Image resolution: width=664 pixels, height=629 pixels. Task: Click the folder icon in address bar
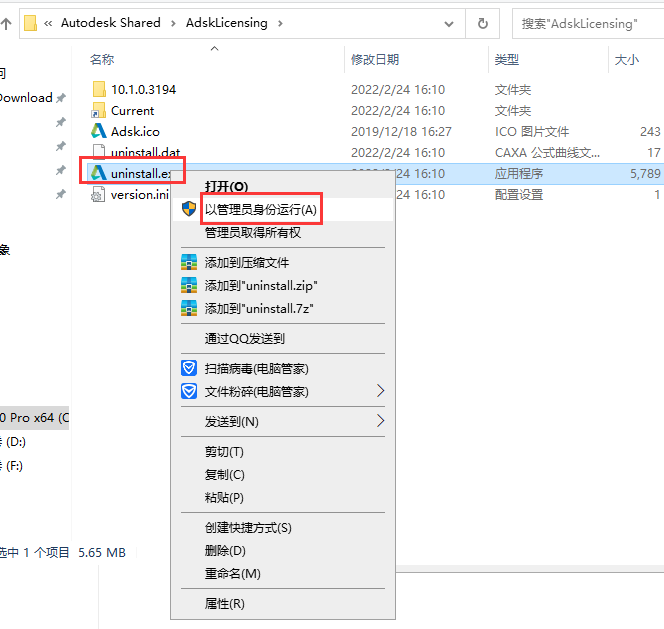pos(30,23)
